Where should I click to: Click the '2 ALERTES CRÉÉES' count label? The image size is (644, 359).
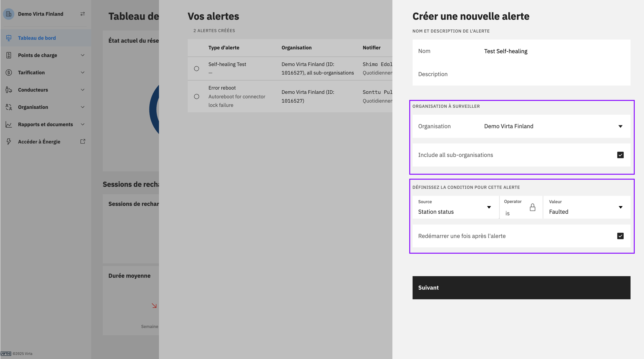[214, 31]
